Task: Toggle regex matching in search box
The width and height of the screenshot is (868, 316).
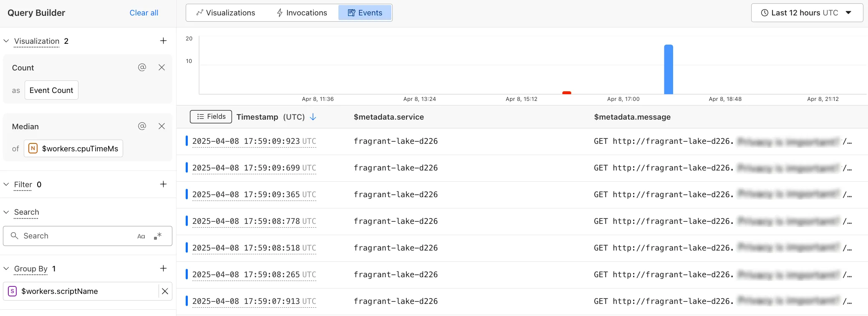Action: [158, 236]
